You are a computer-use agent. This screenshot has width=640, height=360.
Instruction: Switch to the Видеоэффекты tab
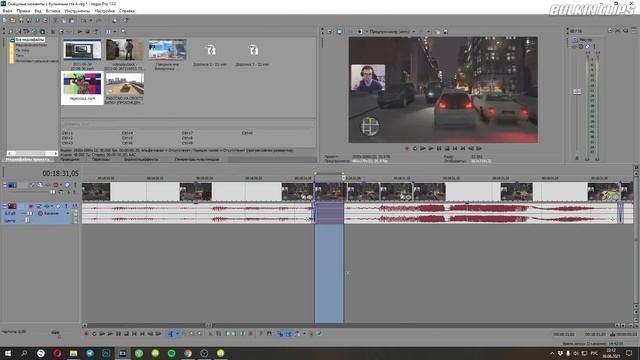[x=141, y=159]
